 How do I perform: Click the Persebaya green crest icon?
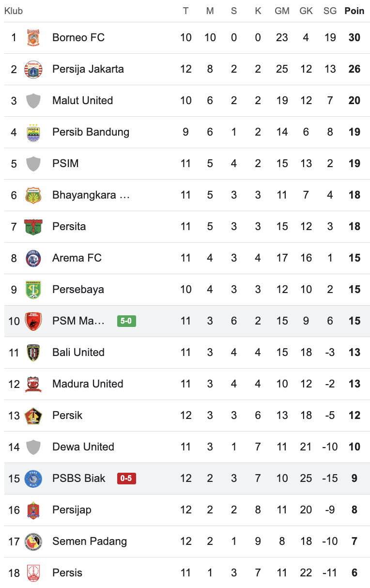pyautogui.click(x=33, y=290)
